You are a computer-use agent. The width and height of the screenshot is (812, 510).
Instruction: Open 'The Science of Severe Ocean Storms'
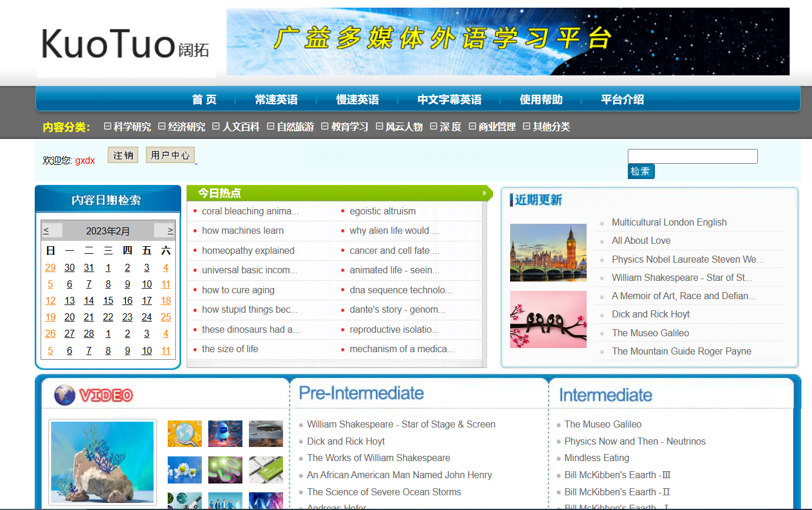(384, 492)
